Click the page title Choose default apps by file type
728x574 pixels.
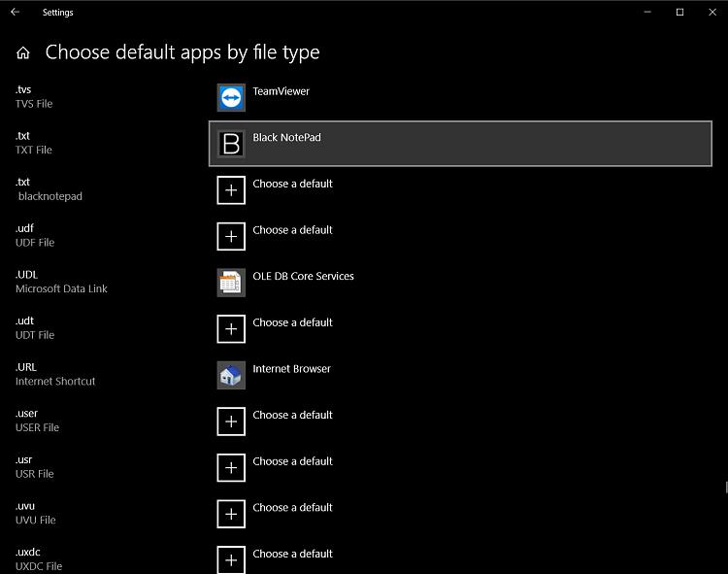[x=182, y=52]
